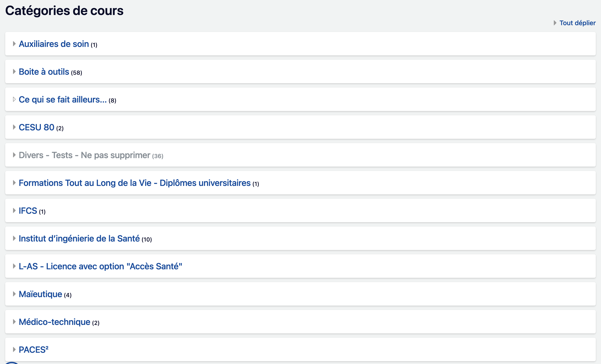Expand arrow of Divers - Tests category
601x364 pixels.
click(14, 155)
